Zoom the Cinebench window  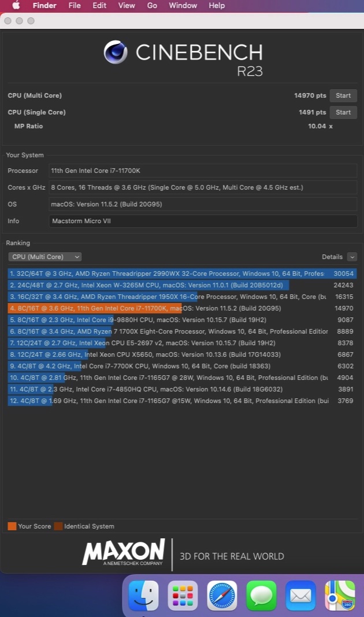pos(31,21)
